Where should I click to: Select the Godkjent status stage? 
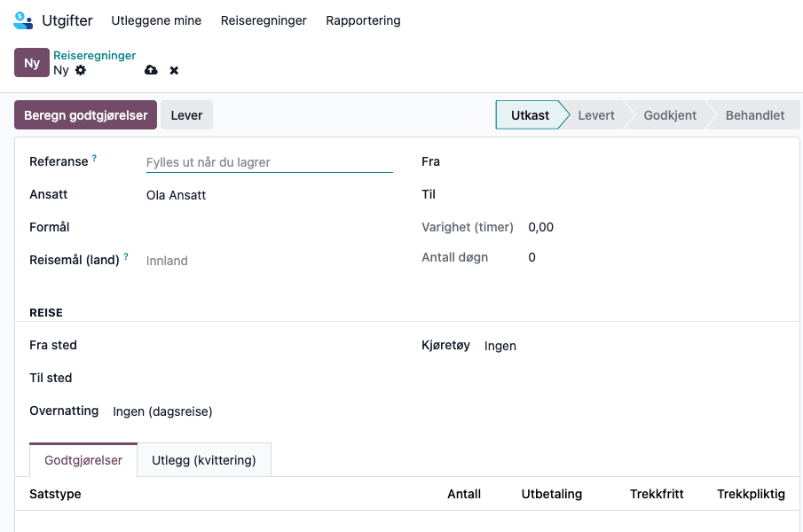[670, 115]
